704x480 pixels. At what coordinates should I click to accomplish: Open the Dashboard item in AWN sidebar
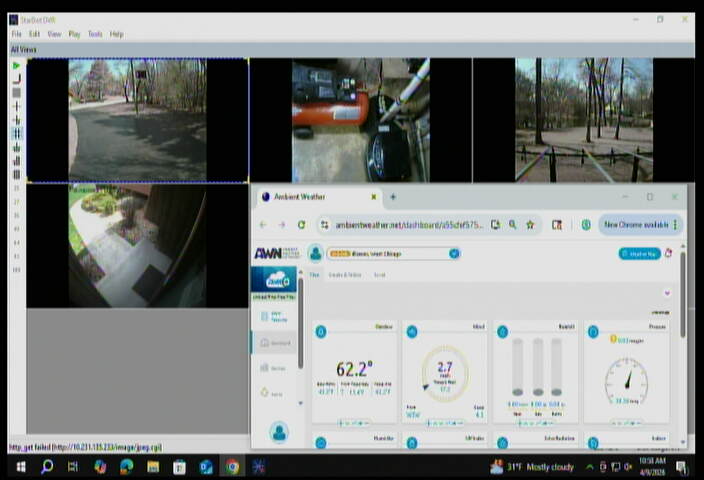[275, 343]
